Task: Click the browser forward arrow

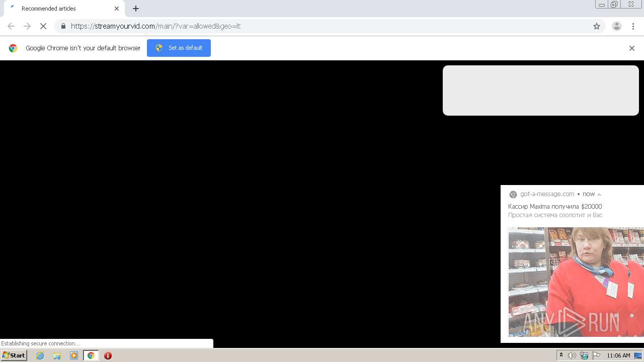Action: click(27, 26)
